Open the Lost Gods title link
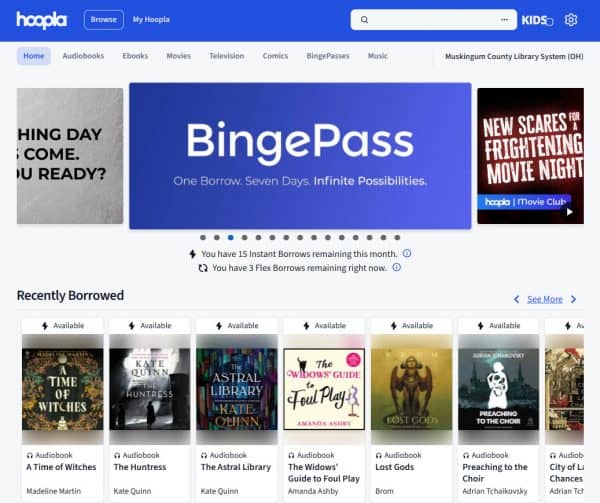Screen dimensions: 600x503 point(395,467)
